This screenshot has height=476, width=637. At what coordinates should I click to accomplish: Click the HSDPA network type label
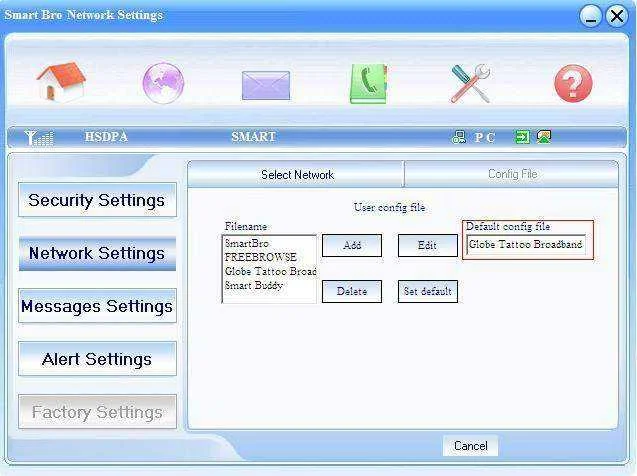coord(106,137)
